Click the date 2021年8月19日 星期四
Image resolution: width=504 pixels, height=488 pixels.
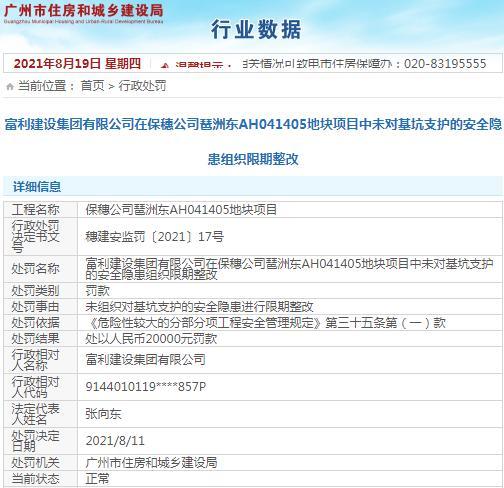pyautogui.click(x=77, y=63)
